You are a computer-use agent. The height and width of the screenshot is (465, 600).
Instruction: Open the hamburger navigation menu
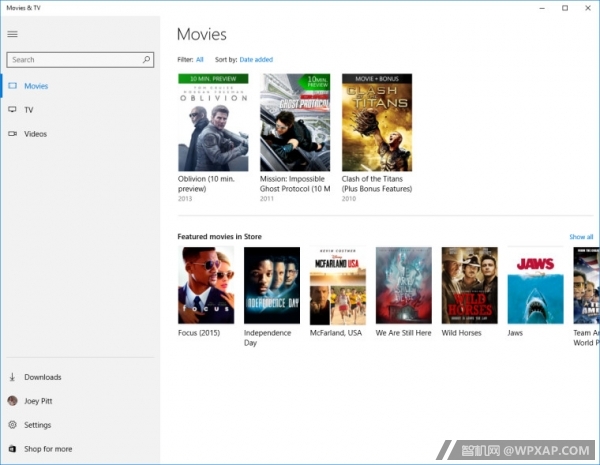coord(12,34)
